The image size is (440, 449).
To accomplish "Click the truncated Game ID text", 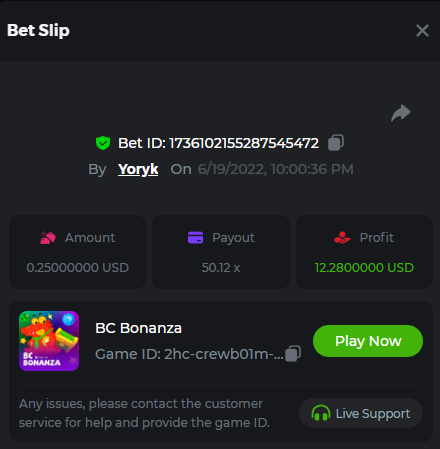I will [x=189, y=354].
